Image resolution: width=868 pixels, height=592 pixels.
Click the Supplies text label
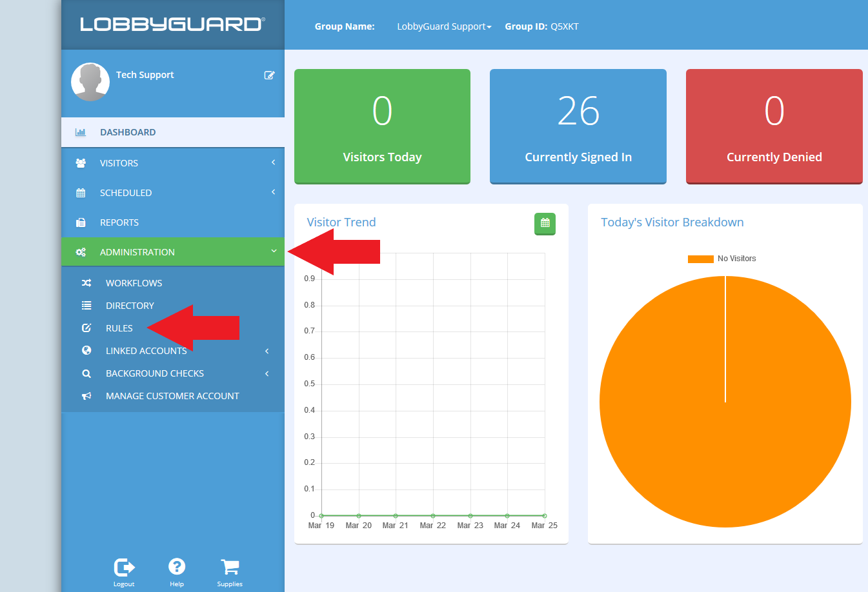(230, 584)
